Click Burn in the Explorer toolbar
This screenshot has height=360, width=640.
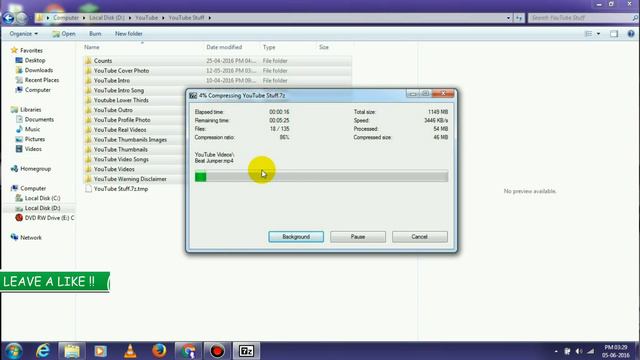pos(95,34)
